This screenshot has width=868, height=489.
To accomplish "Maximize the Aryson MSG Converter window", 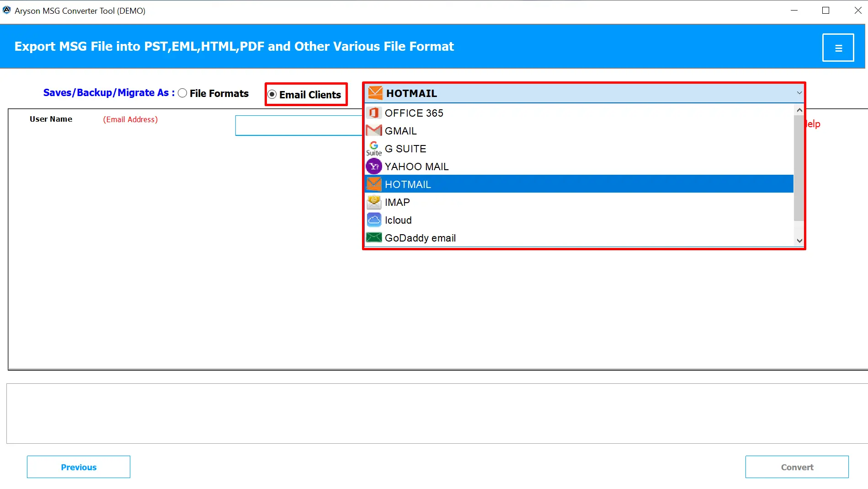I will (x=825, y=10).
